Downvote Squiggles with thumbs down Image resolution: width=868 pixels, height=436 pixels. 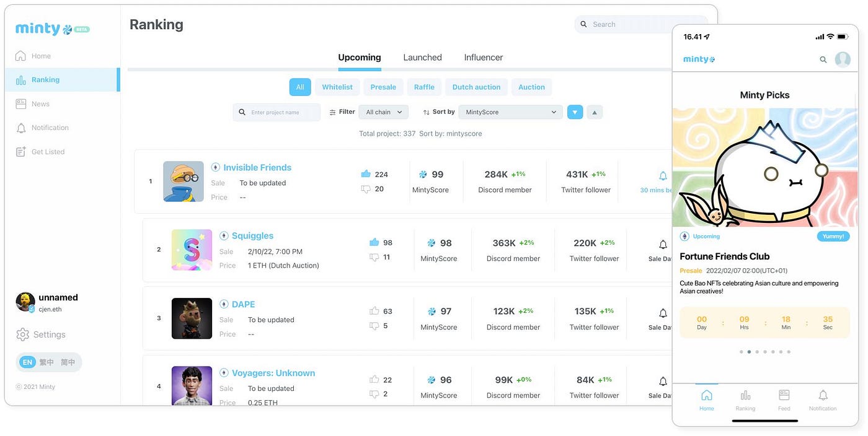374,257
